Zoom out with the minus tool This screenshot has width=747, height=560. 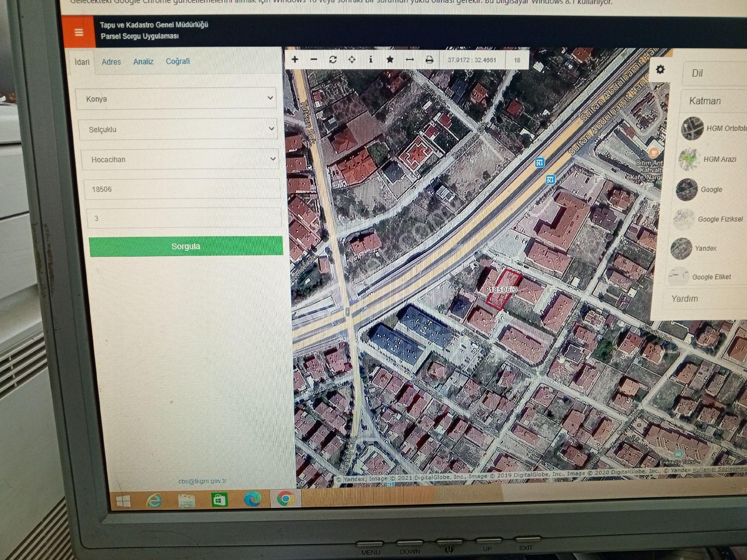(314, 59)
